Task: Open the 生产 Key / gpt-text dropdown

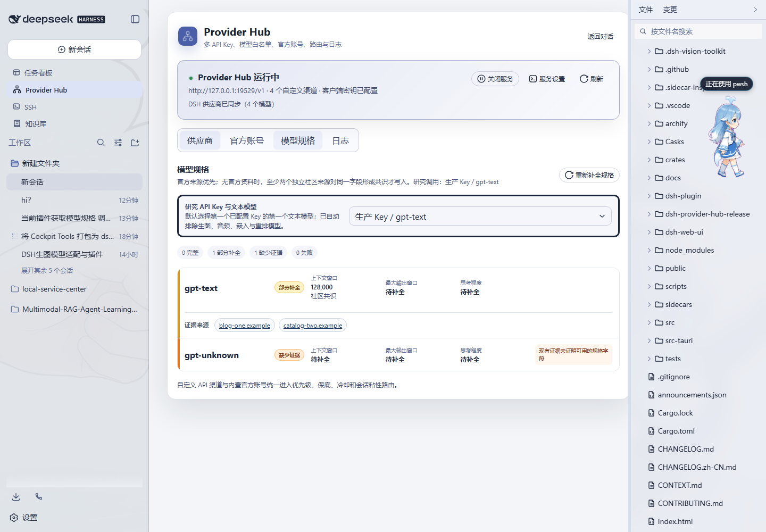Action: click(480, 216)
